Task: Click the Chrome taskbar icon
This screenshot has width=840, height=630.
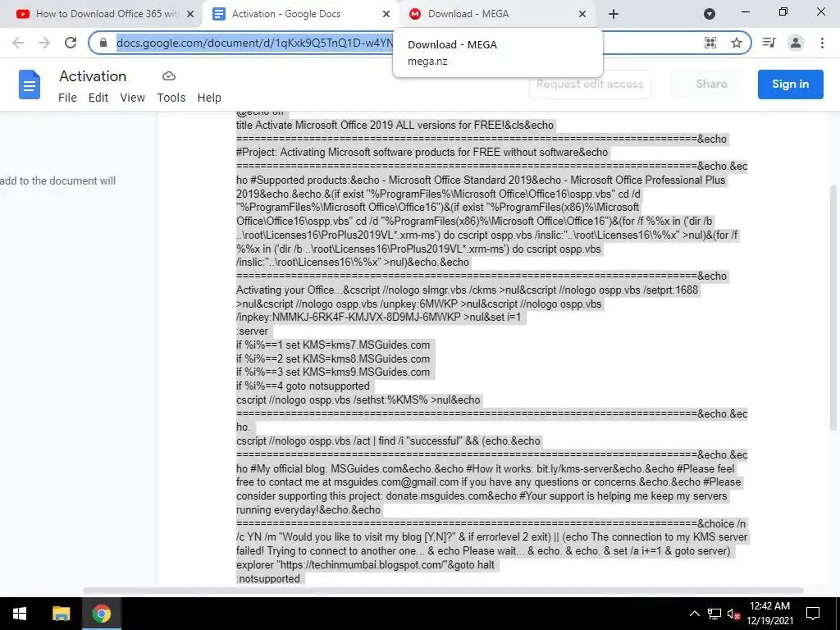Action: [x=101, y=614]
